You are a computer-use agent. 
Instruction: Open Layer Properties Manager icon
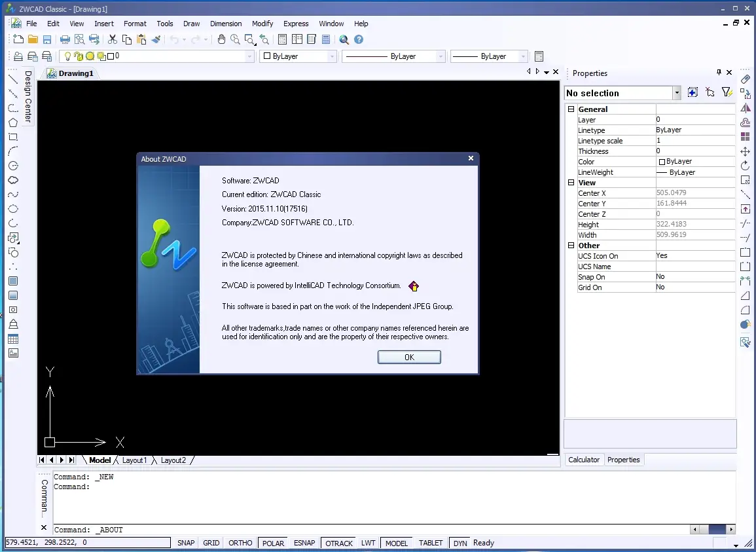[18, 56]
